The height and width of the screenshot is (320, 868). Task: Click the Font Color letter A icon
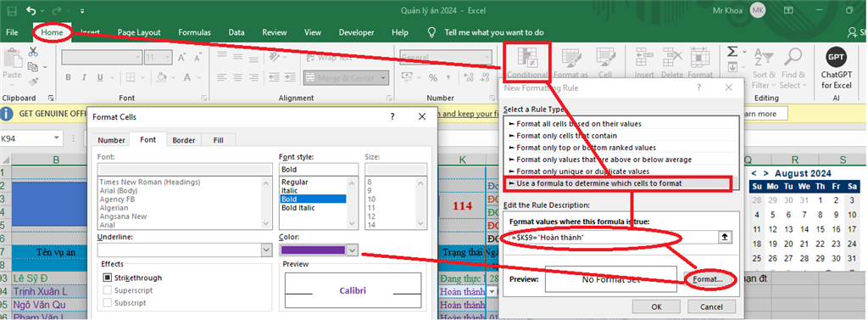pos(187,77)
